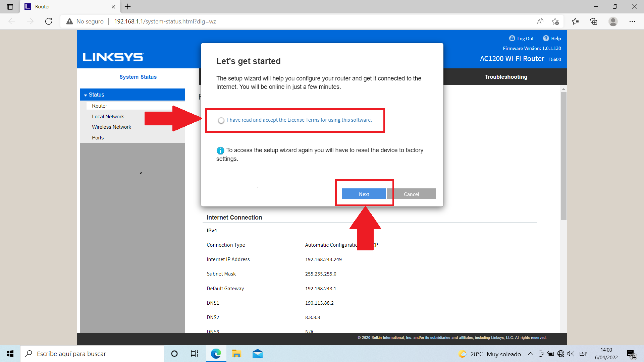Open the Wireless Network status page
The image size is (644, 362).
click(111, 127)
